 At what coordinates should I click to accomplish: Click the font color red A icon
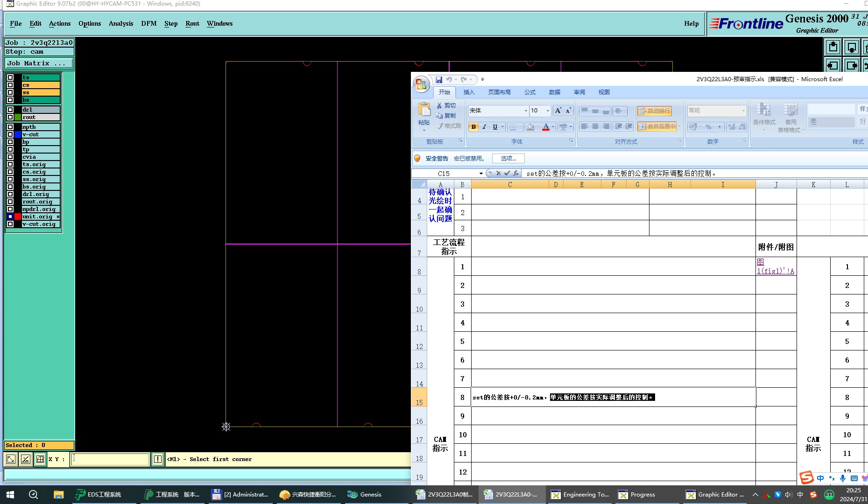click(545, 127)
